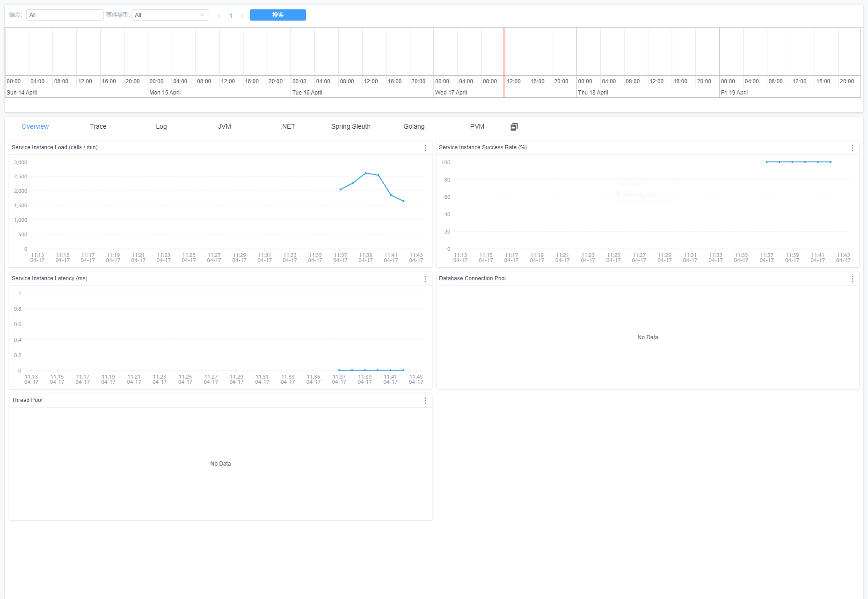Screen dimensions: 868x599
Task: Switch to the Overview tab
Action: [35, 126]
